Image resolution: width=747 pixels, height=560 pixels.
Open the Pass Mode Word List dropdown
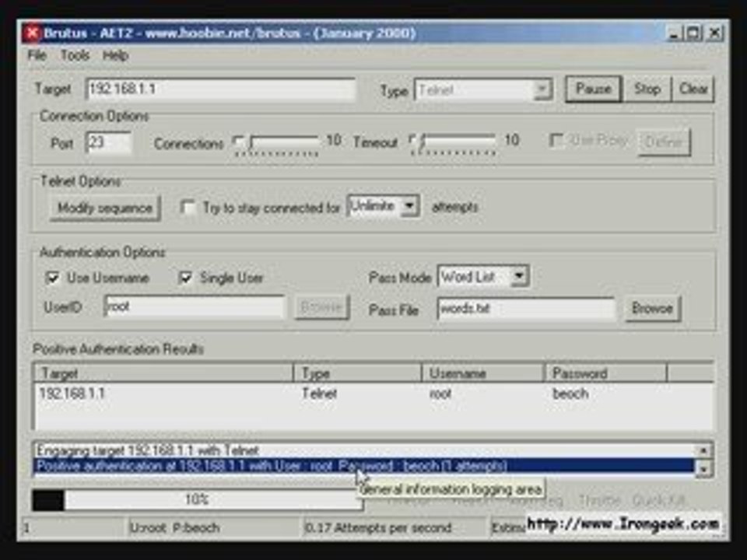coord(483,277)
